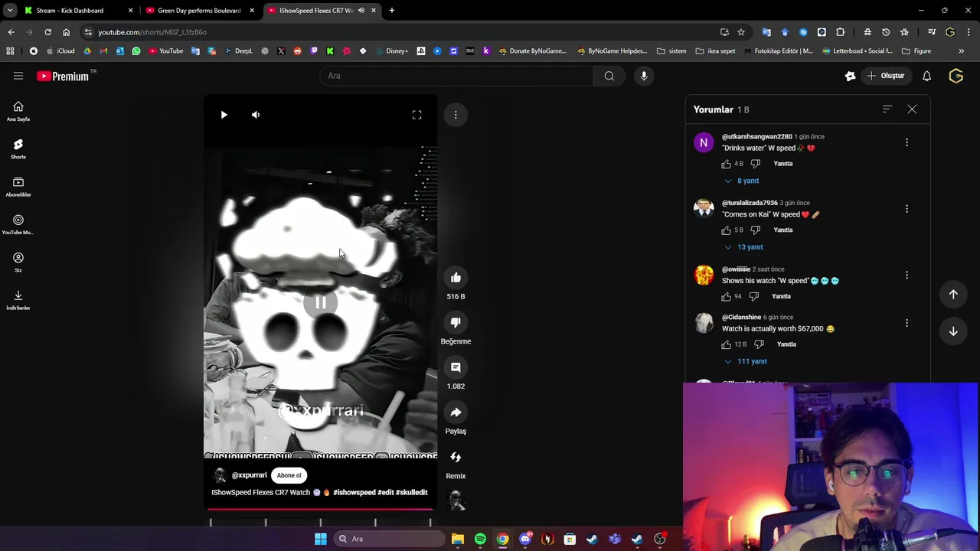Open Abonelikler in the sidebar
Screen dimensions: 980x551
point(18,187)
